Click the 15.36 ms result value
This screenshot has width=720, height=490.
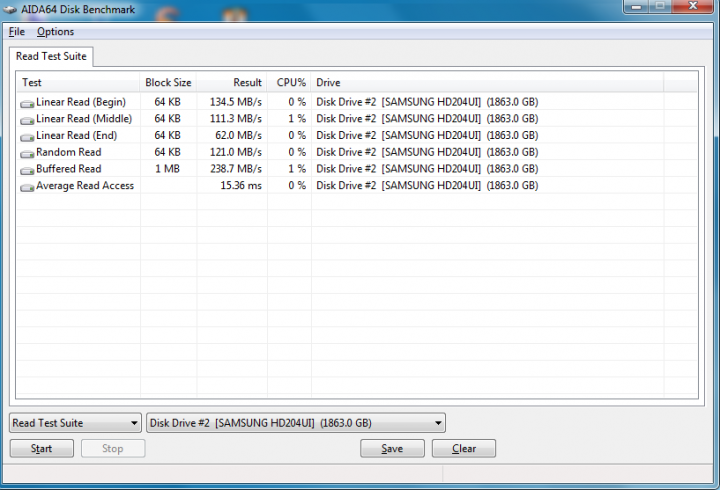[x=241, y=186]
